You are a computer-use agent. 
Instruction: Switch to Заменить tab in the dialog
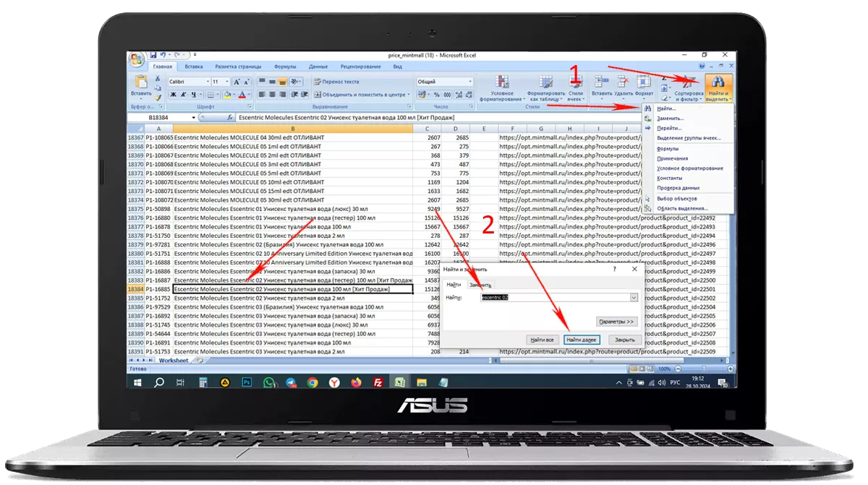(x=480, y=286)
